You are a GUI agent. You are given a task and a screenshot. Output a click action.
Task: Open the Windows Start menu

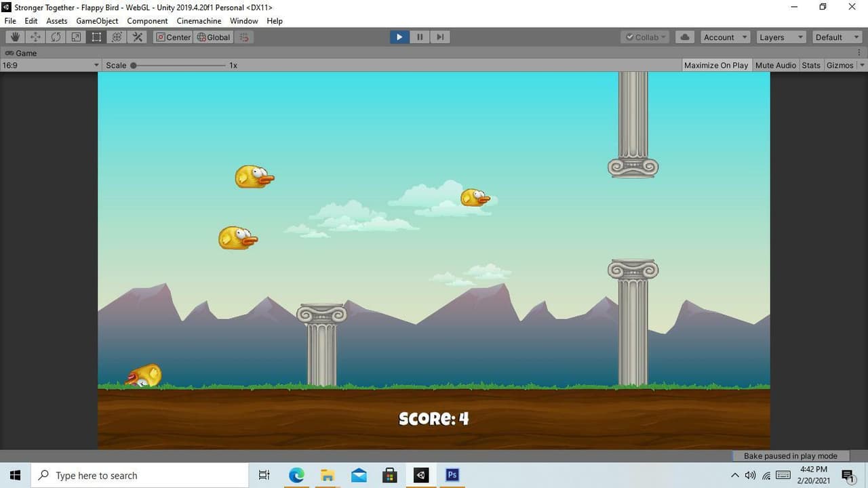[16, 475]
